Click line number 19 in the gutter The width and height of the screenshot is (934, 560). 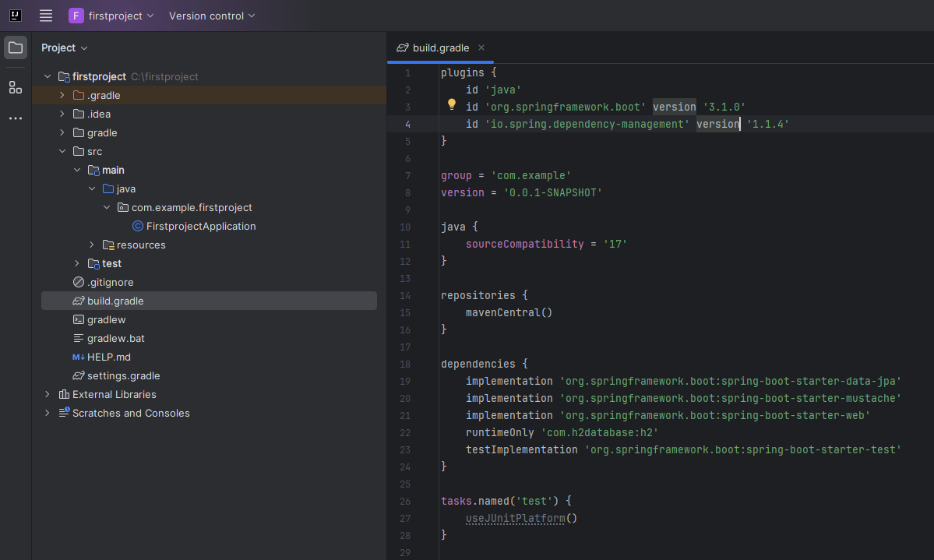pos(405,382)
